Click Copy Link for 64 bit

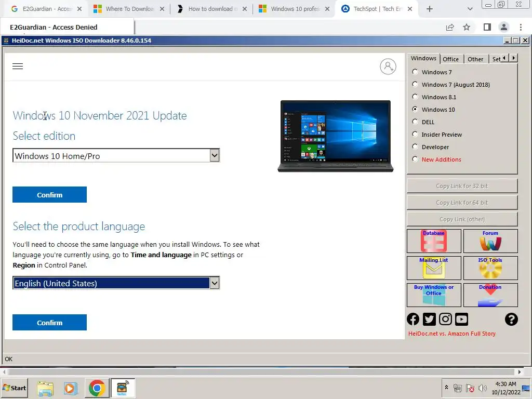tap(462, 203)
